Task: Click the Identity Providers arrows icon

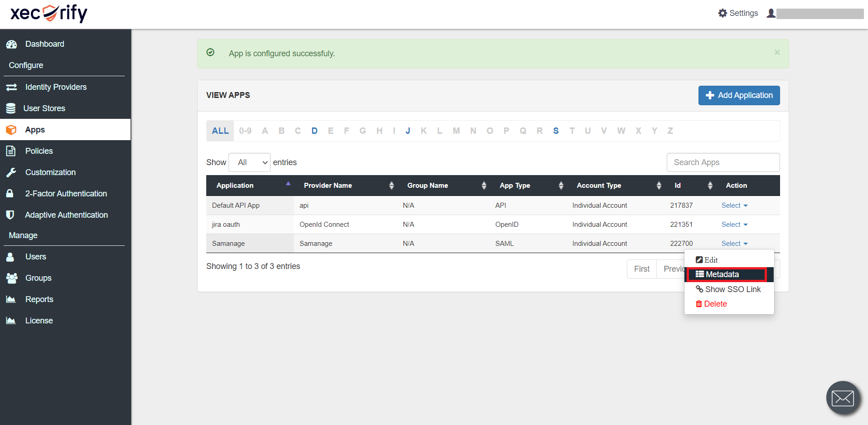Action: point(11,87)
